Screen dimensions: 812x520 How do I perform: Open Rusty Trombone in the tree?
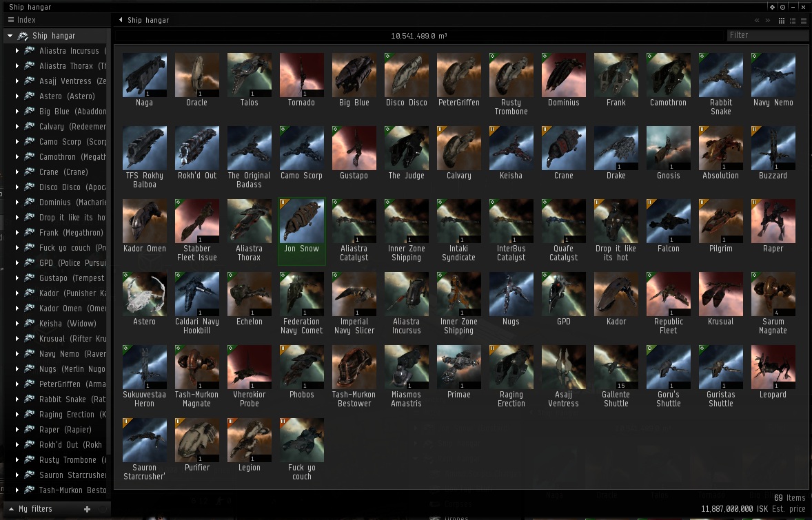coord(72,460)
